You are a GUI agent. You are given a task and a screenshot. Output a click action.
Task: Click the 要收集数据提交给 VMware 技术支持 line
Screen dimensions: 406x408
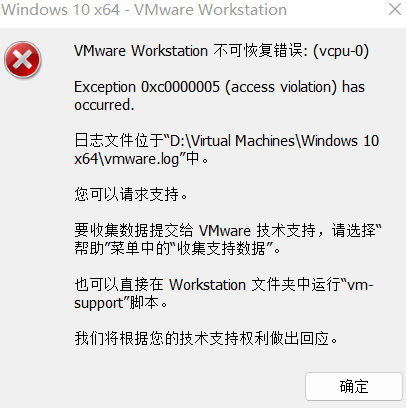pos(195,230)
